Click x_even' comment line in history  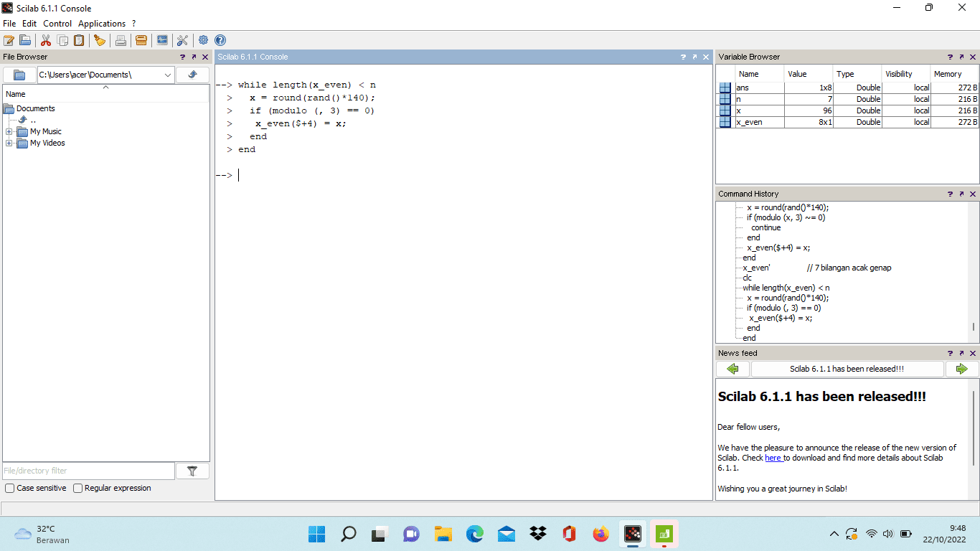817,268
